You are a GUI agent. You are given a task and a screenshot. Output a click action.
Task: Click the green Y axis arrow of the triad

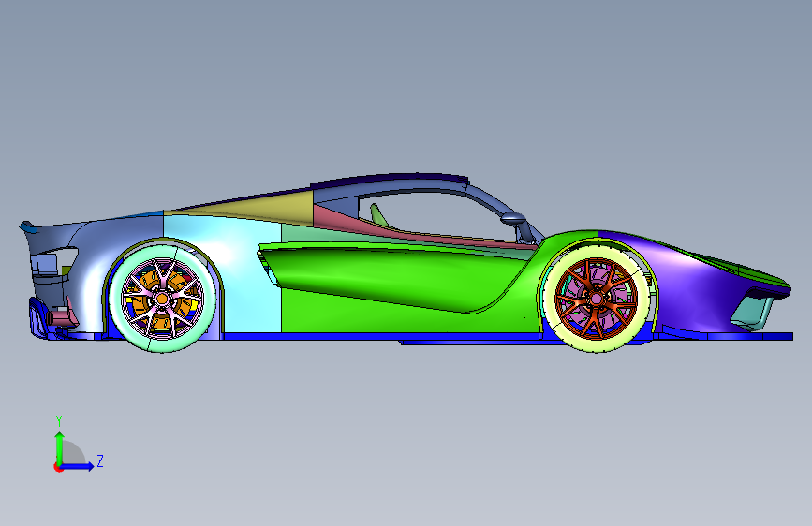(60, 447)
